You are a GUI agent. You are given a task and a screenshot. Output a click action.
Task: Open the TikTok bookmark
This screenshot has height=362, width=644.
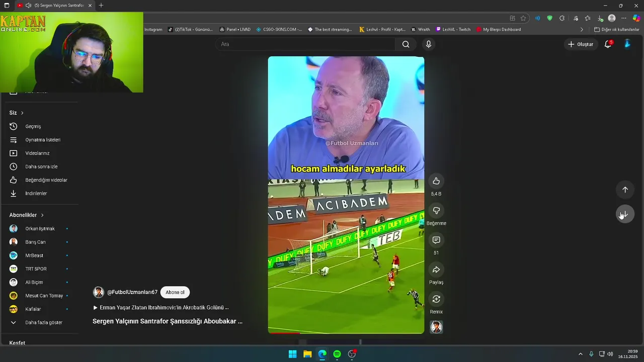pyautogui.click(x=190, y=30)
